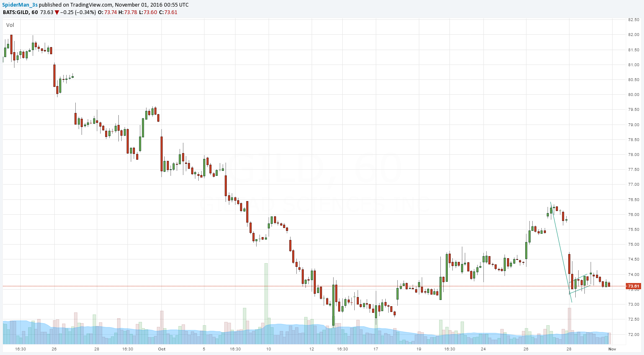Click the 77.00 price axis label

pos(633,185)
